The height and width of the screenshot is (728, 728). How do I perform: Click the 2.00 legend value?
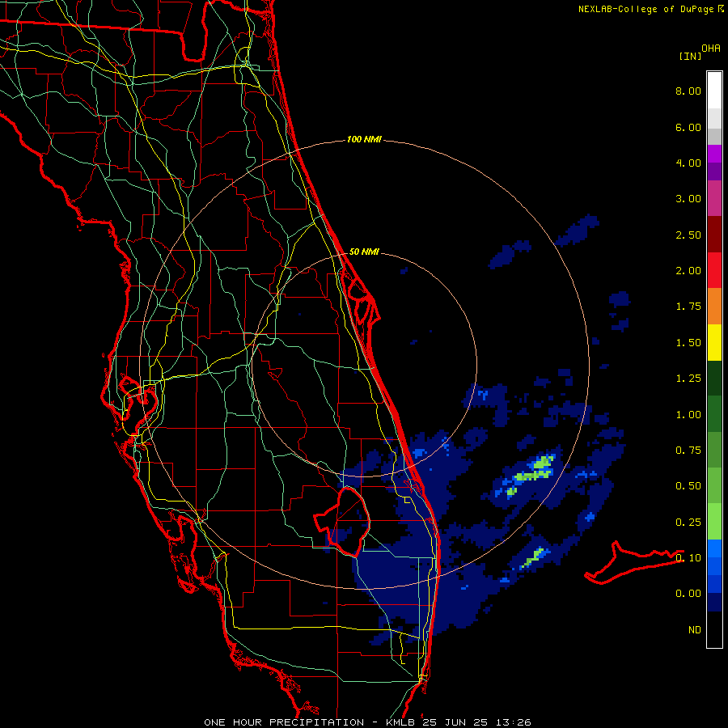[x=688, y=271]
